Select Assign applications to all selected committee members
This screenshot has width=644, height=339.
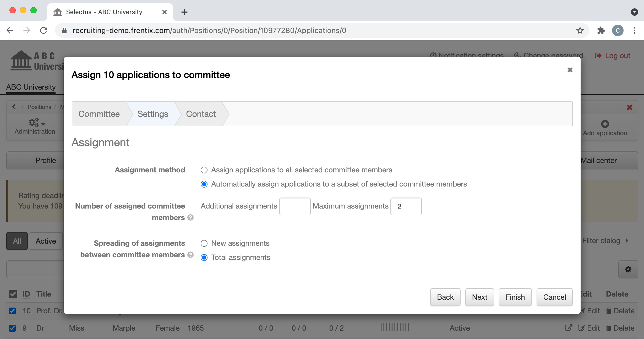[204, 170]
